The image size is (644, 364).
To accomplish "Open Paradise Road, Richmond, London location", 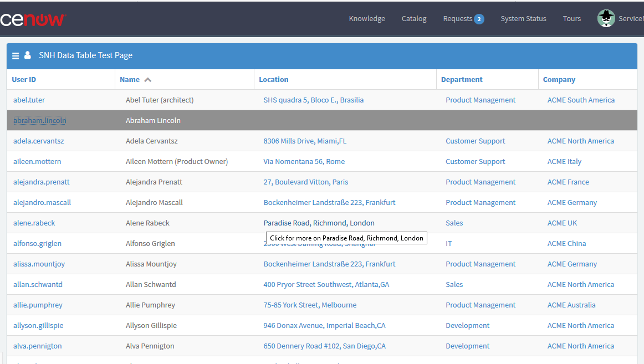I will pos(319,223).
